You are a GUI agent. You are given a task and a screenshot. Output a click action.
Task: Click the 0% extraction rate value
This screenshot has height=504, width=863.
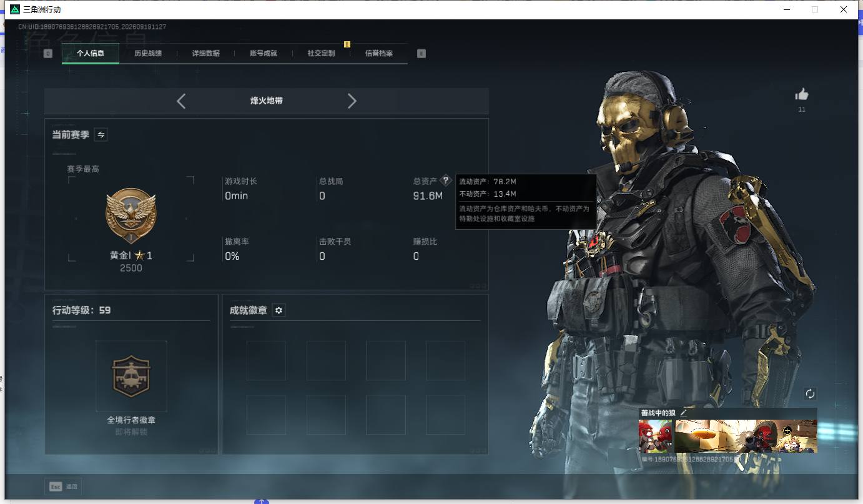(x=232, y=256)
